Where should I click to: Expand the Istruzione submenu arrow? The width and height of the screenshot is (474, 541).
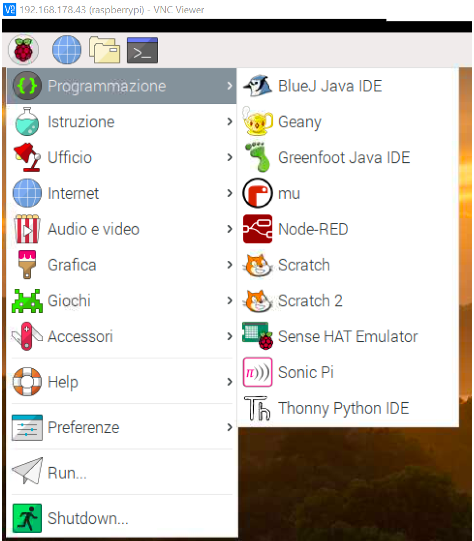pos(230,122)
